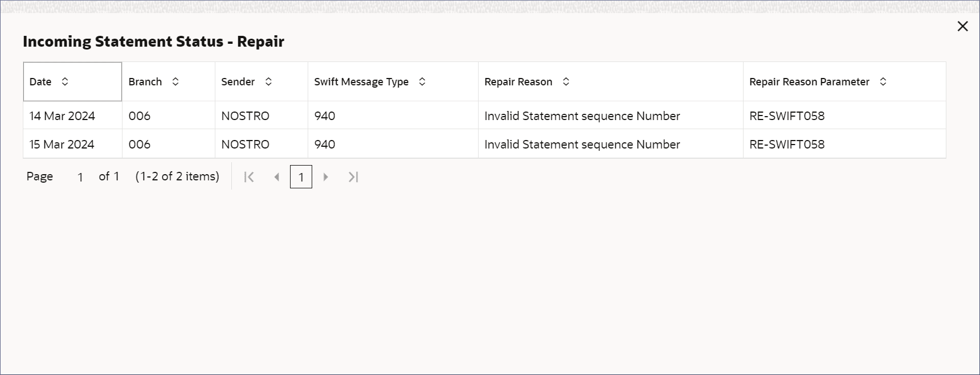980x375 pixels.
Task: Go to next page arrow
Action: click(x=325, y=177)
